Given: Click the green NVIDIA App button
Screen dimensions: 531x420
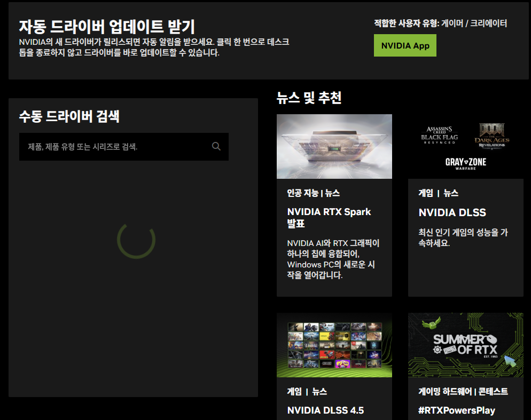Looking at the screenshot, I should point(405,45).
